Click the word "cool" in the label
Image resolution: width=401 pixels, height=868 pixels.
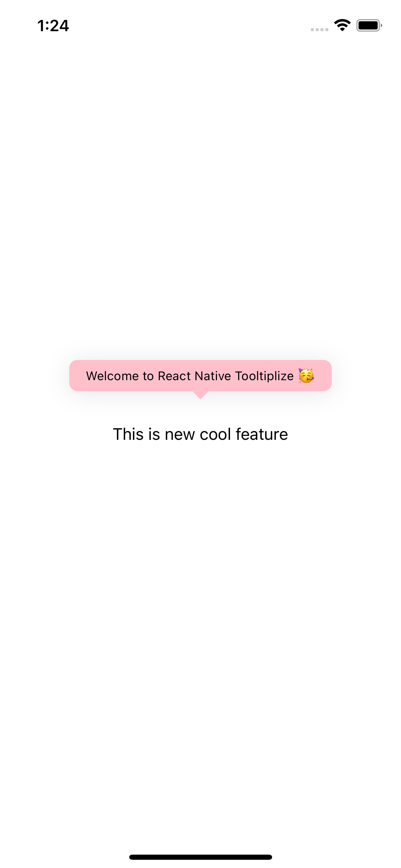pos(215,434)
